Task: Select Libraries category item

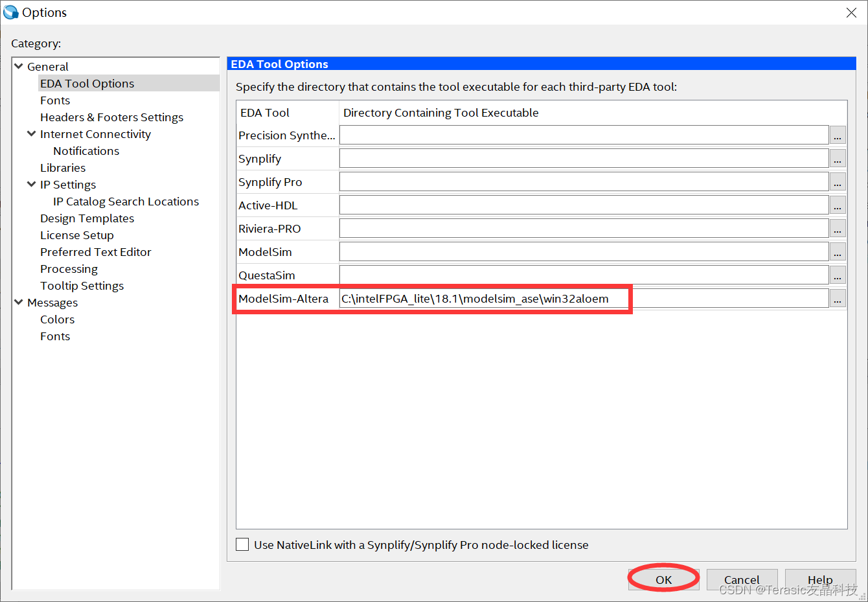Action: pyautogui.click(x=63, y=167)
